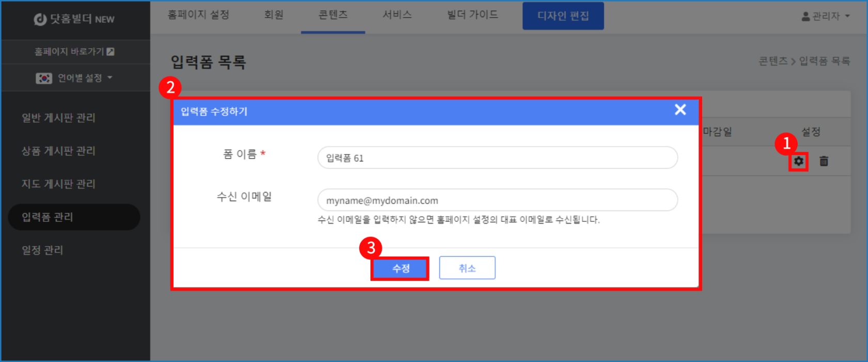This screenshot has height=362, width=868.
Task: Switch to the 서비스 menu
Action: point(397,15)
